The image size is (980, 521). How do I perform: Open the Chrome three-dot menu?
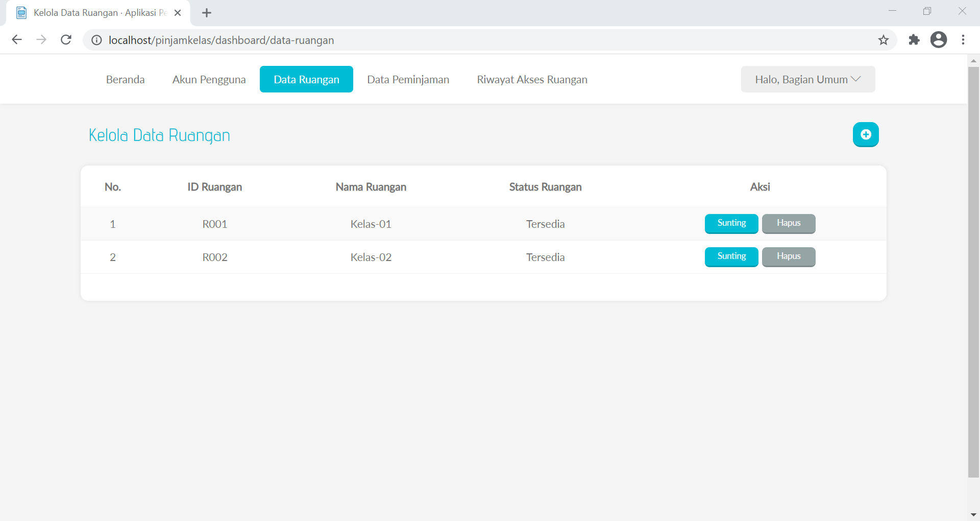(x=964, y=40)
